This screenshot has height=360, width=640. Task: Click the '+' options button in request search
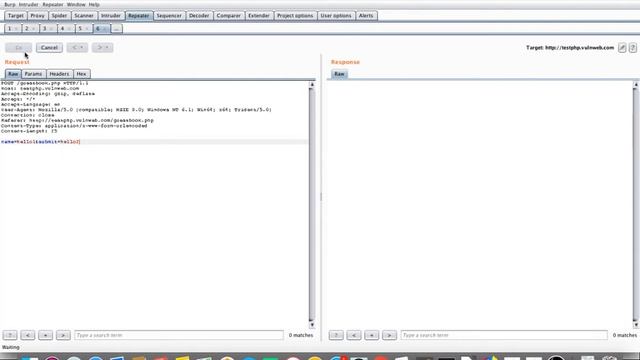point(45,335)
